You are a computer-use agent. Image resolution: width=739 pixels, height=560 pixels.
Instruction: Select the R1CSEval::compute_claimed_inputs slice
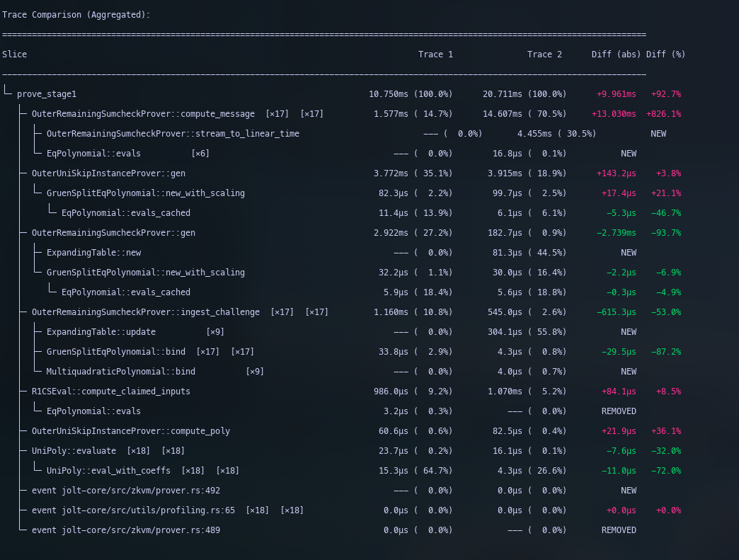[x=111, y=392]
